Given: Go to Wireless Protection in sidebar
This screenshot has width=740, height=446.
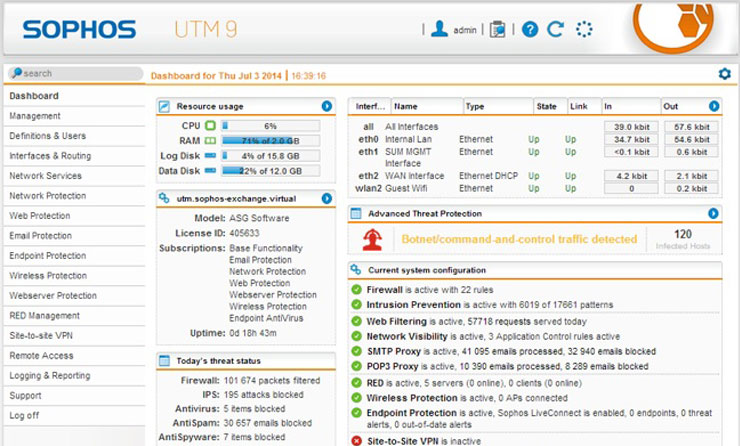Looking at the screenshot, I should (74, 276).
